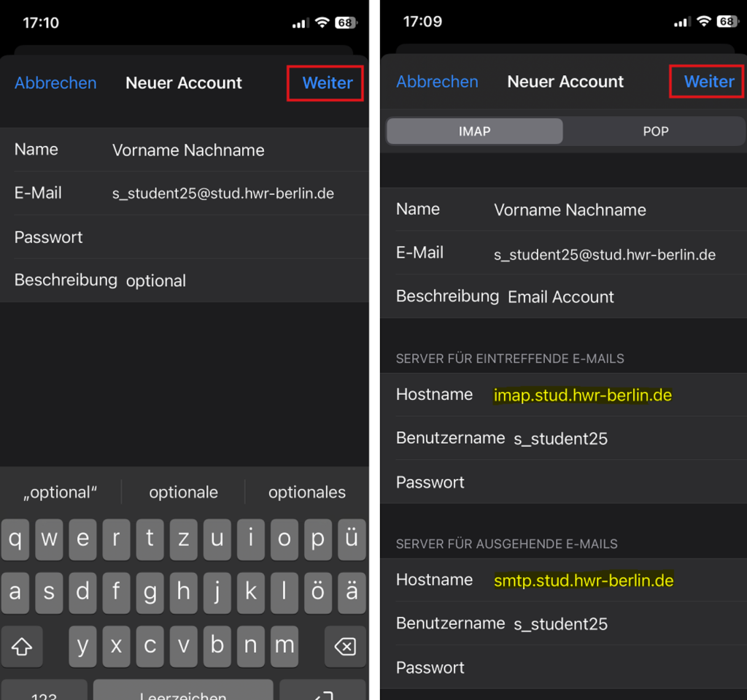Choose the "optionale" keyboard suggestion
This screenshot has height=700, width=747.
(183, 493)
